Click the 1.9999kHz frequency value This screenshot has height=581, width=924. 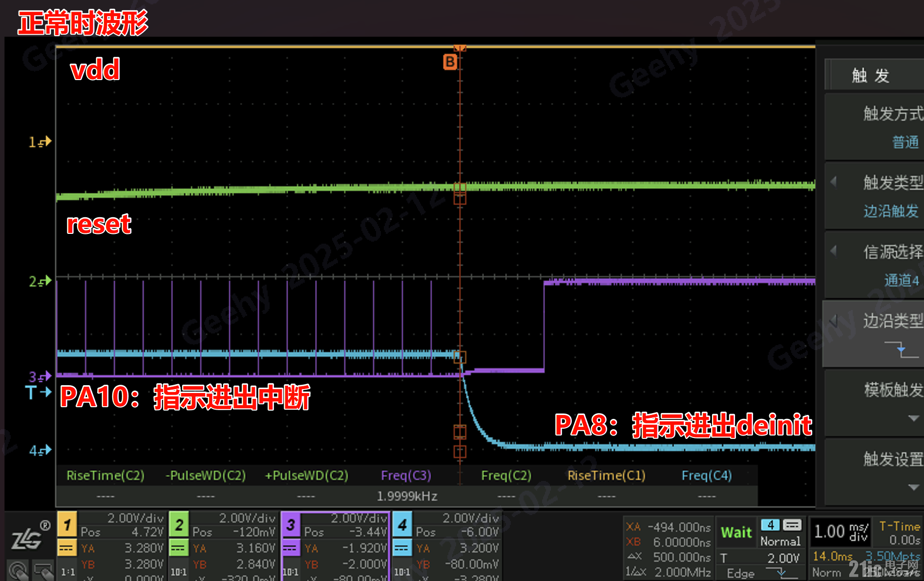[x=406, y=496]
